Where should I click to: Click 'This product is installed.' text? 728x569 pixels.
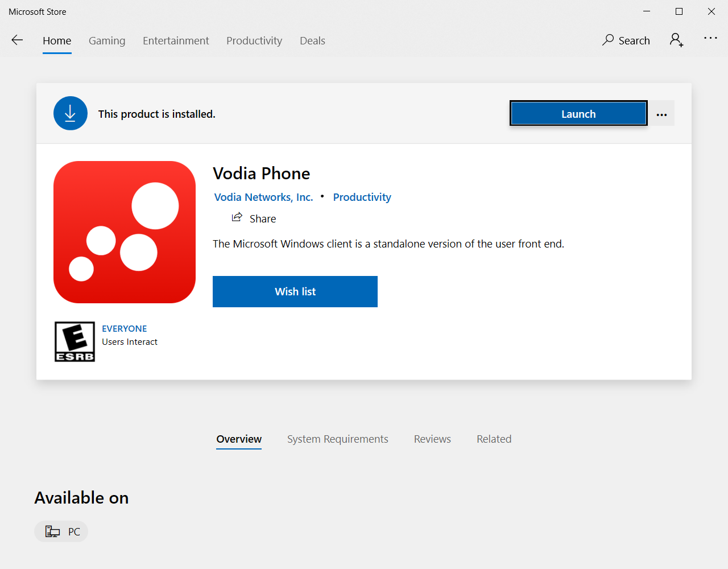[157, 114]
